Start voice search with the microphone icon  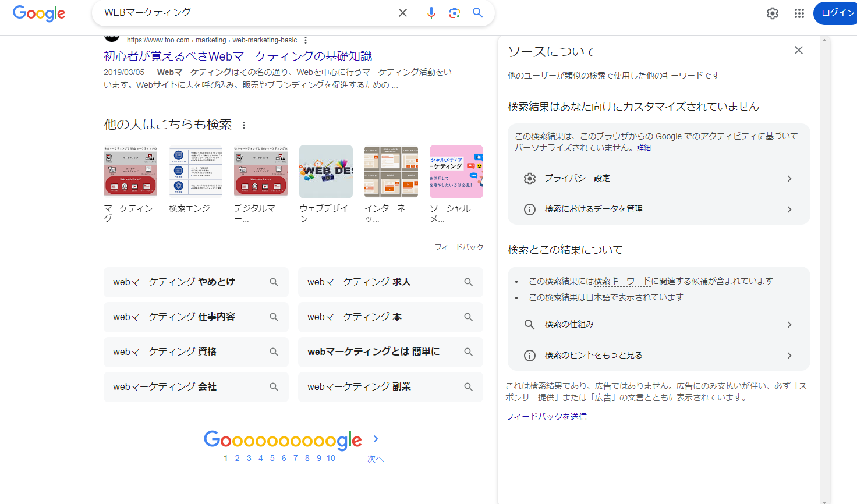point(431,13)
